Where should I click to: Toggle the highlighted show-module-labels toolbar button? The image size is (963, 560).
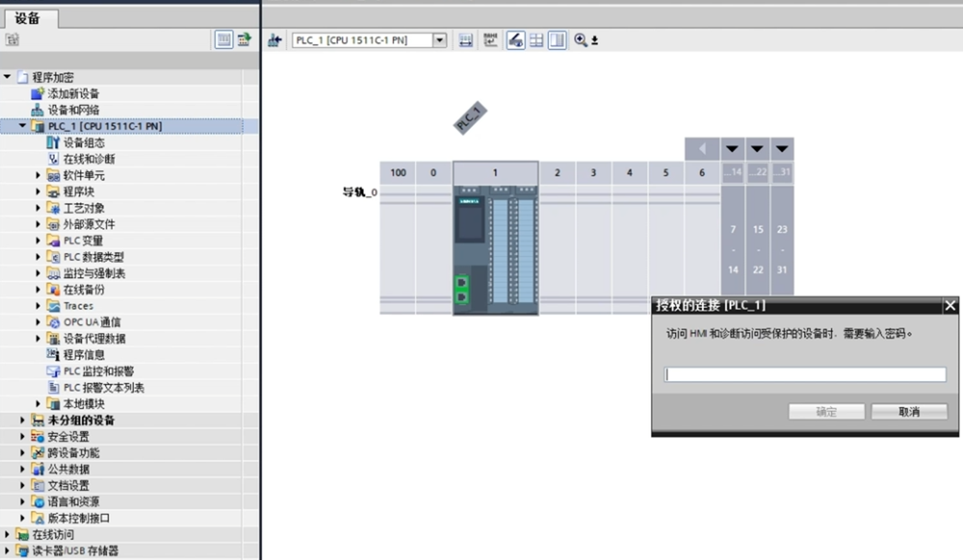click(x=515, y=39)
